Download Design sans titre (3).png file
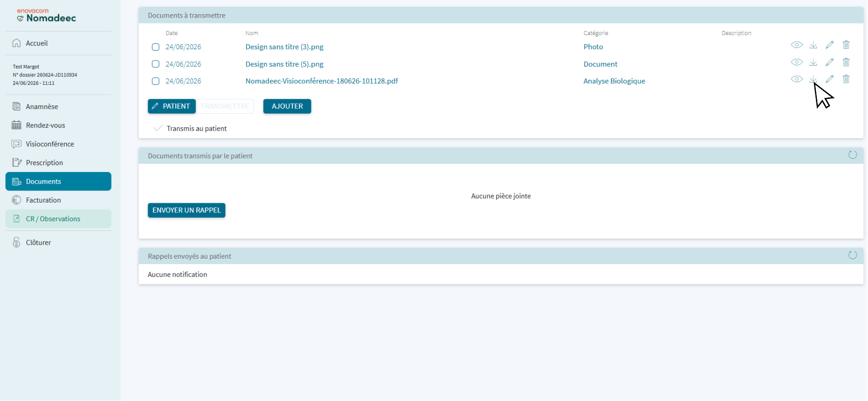The image size is (868, 401). pos(813,45)
